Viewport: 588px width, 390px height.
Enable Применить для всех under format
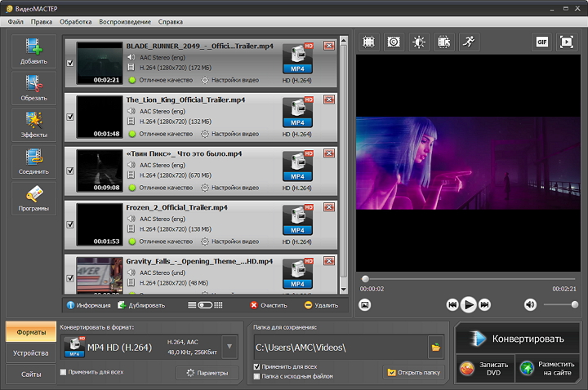(63, 372)
